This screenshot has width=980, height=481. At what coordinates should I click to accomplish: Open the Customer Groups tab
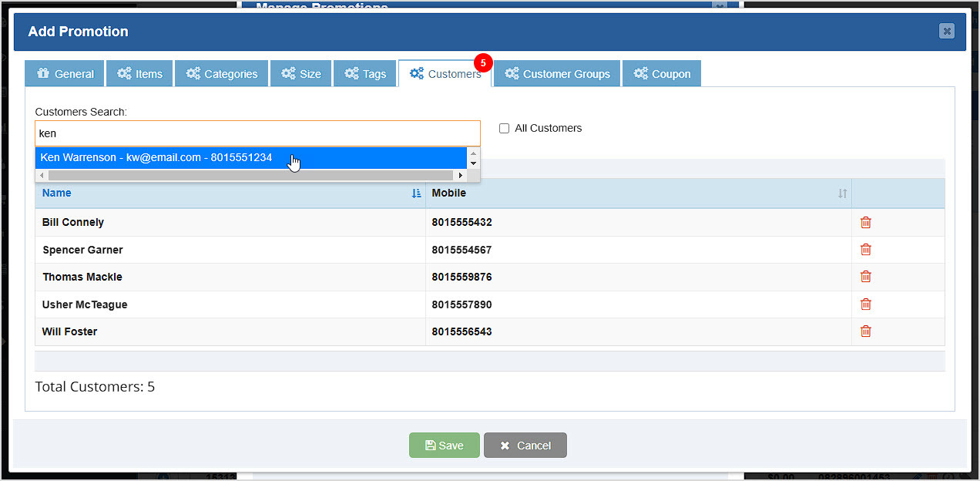click(x=556, y=73)
